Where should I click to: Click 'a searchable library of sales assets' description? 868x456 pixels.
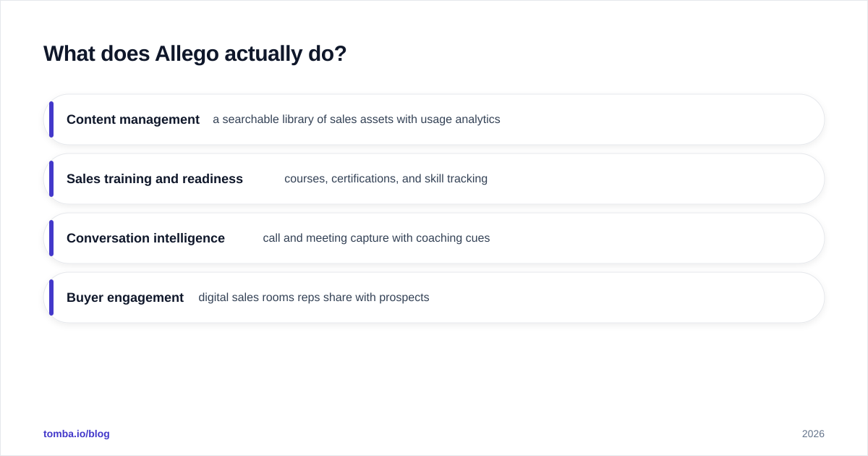[357, 119]
